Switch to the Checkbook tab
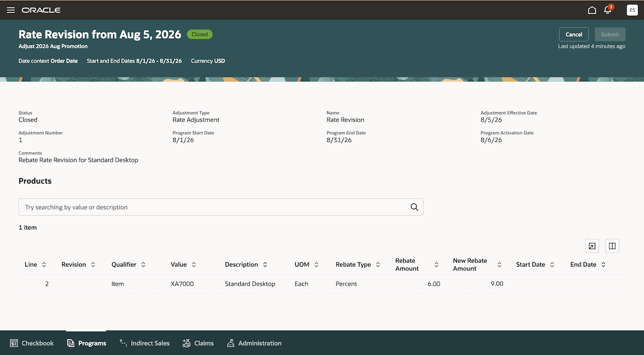This screenshot has width=644, height=355. (x=32, y=343)
